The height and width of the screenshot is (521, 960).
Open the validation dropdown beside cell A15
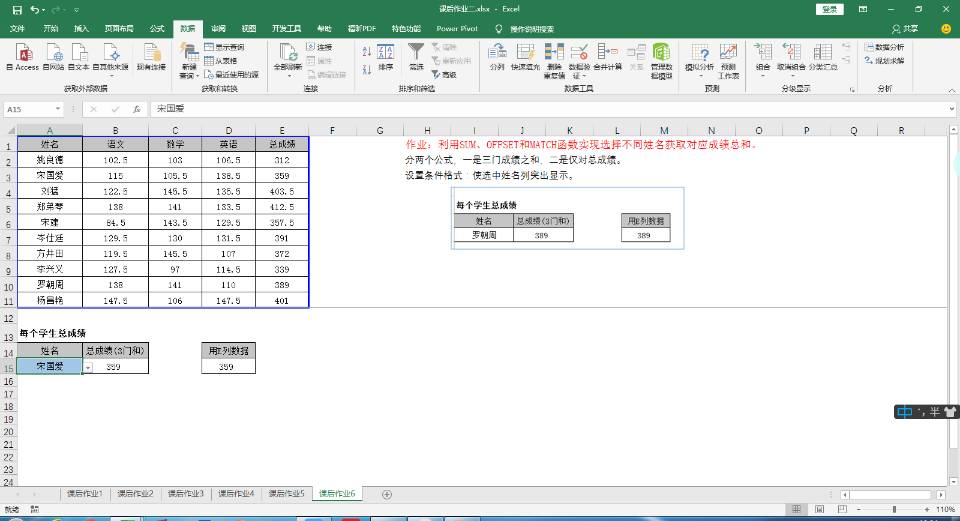(x=88, y=367)
